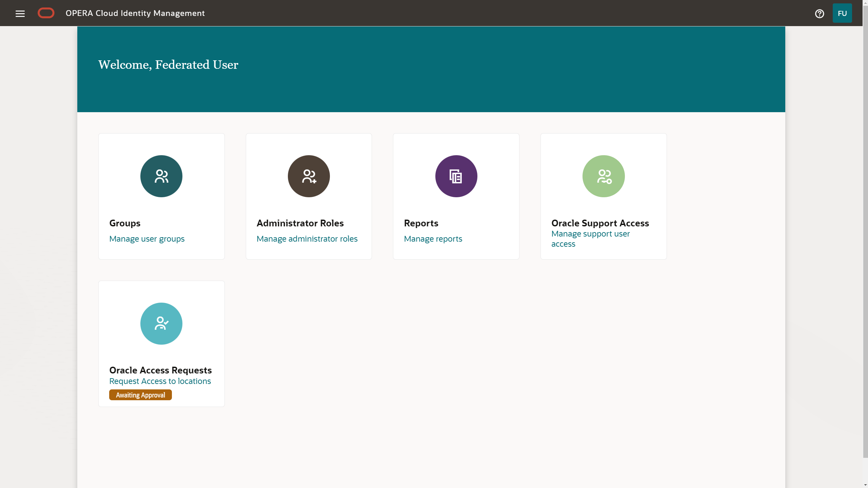This screenshot has height=488, width=868.
Task: Follow the Manage administrator roles link
Action: pos(307,239)
